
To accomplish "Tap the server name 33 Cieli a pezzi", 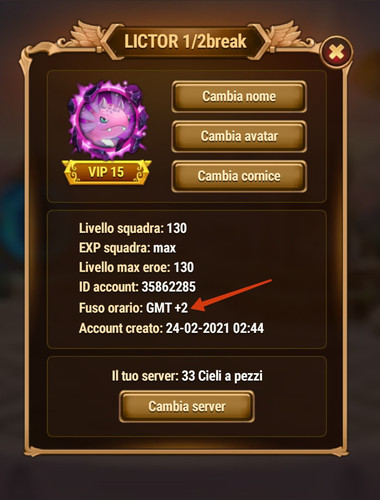I will point(222,376).
